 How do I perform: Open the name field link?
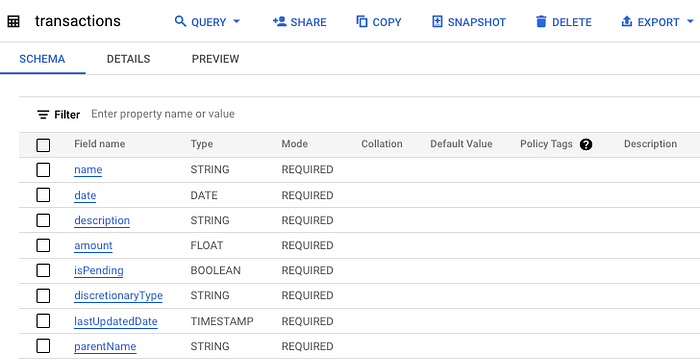(88, 170)
